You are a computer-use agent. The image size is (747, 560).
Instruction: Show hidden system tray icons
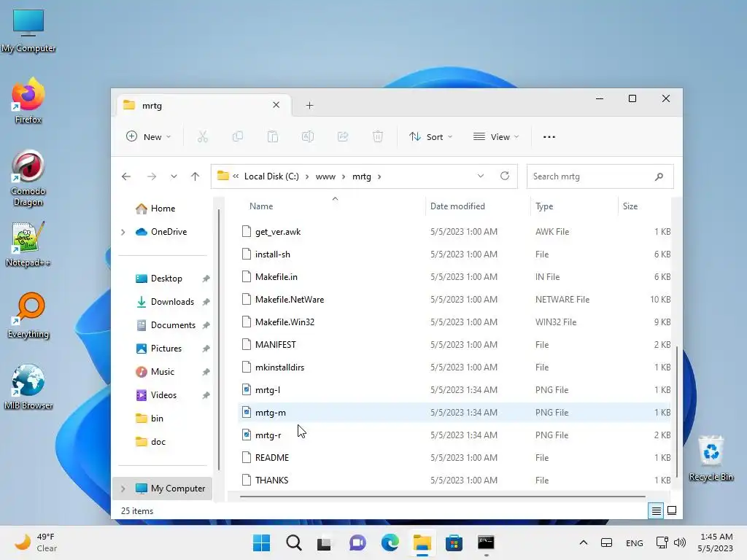(x=583, y=542)
